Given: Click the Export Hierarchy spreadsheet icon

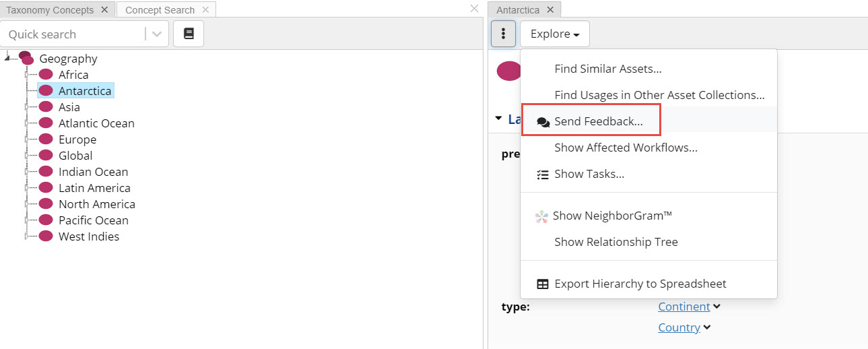Looking at the screenshot, I should 543,284.
